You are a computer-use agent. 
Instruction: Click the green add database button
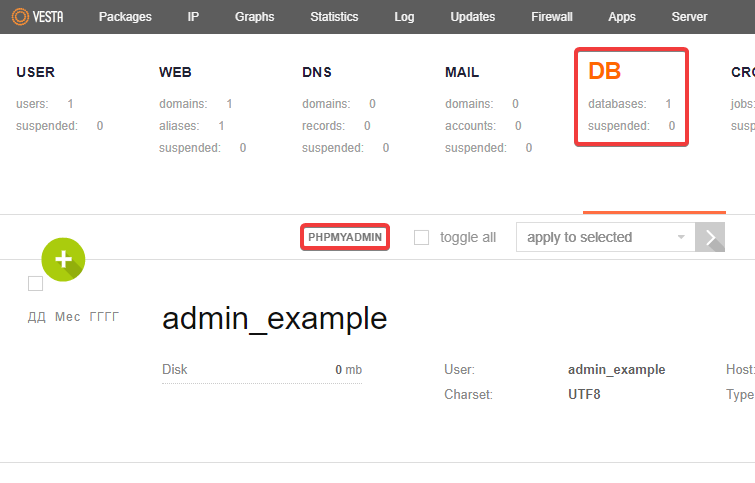[x=63, y=259]
